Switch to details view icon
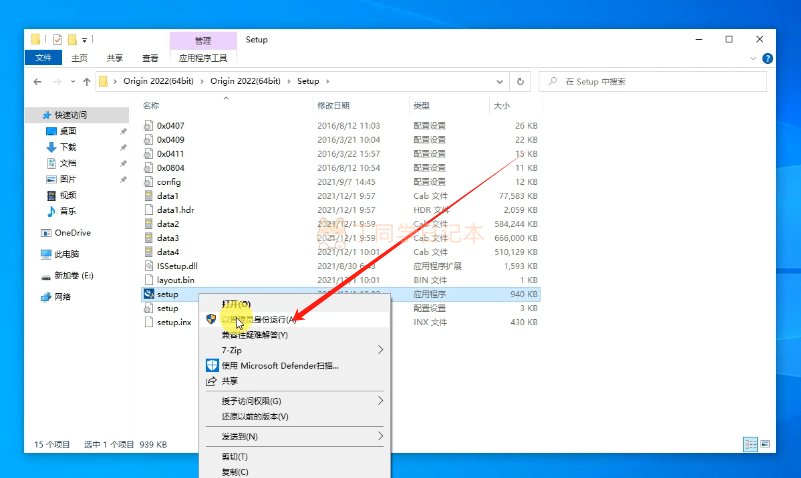The height and width of the screenshot is (478, 801). pyautogui.click(x=749, y=444)
